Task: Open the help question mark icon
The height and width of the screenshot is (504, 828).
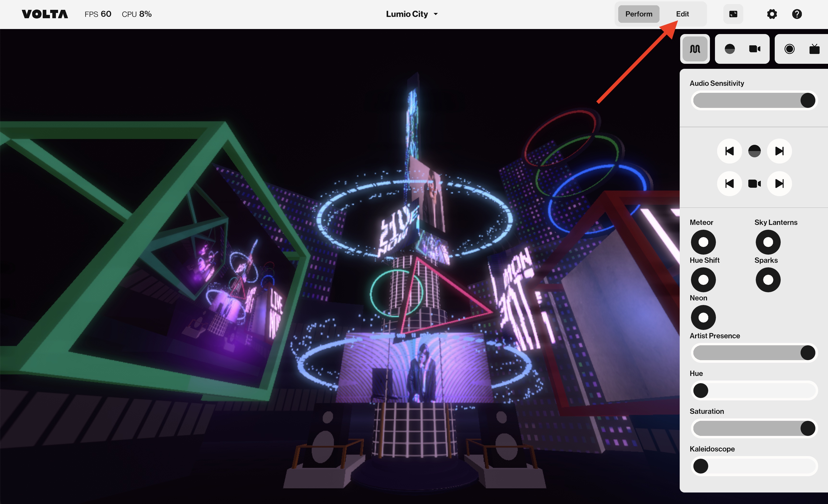Action: tap(797, 14)
